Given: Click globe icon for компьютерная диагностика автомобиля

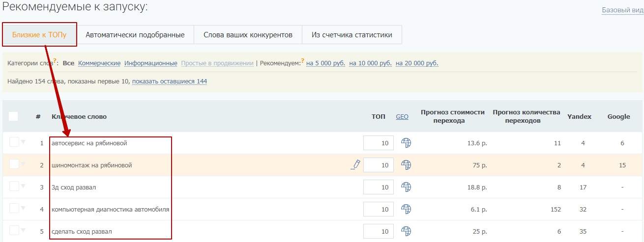Looking at the screenshot, I should (406, 209).
